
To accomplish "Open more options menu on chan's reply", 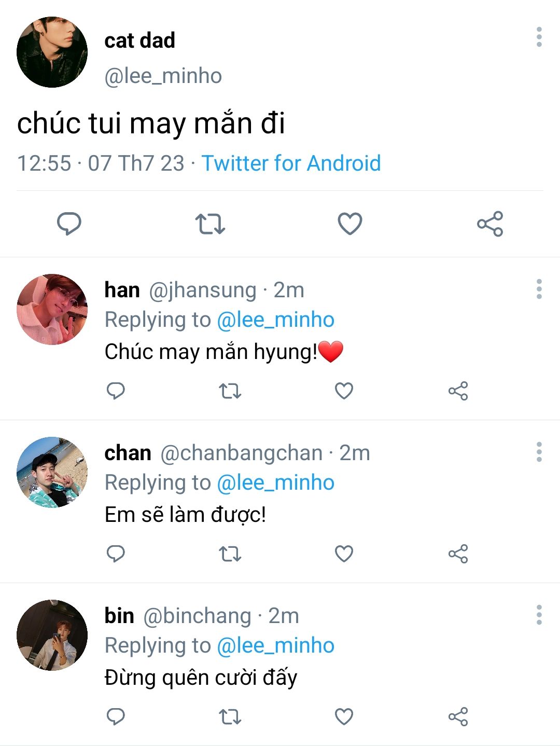I will click(539, 452).
